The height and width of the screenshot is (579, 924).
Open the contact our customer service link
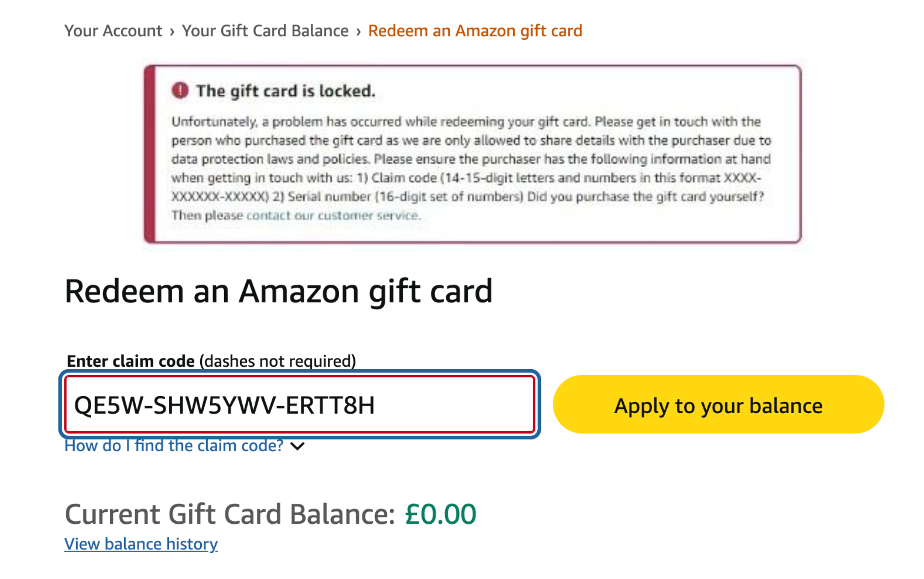(333, 215)
